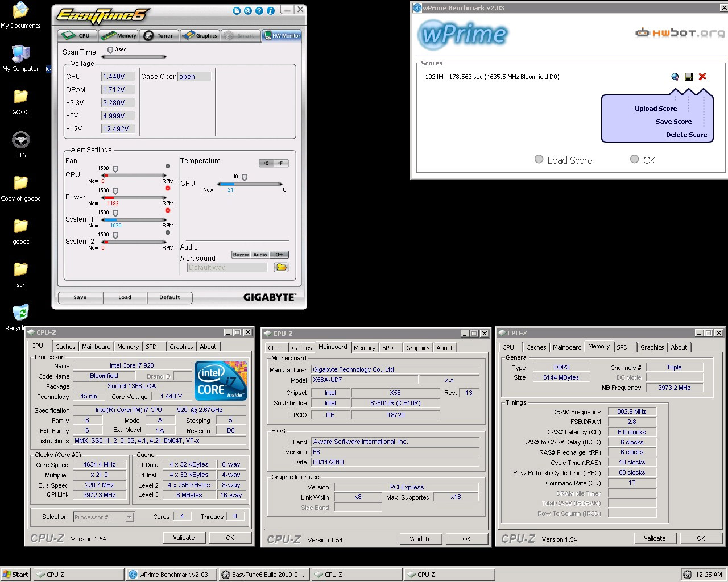Click Load button in EasyTune6
This screenshot has width=728, height=582.
tap(125, 297)
